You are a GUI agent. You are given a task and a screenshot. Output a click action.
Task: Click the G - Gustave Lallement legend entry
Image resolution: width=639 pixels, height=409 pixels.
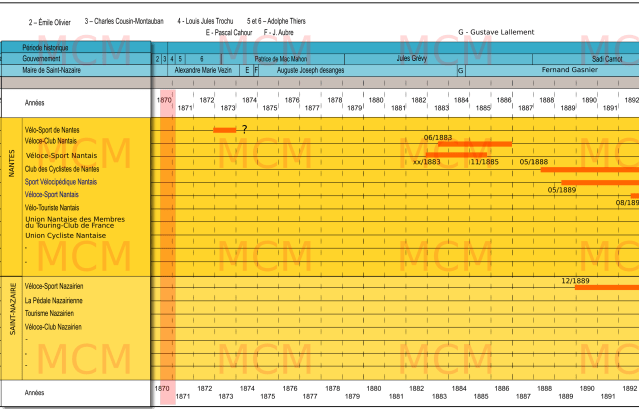[496, 33]
